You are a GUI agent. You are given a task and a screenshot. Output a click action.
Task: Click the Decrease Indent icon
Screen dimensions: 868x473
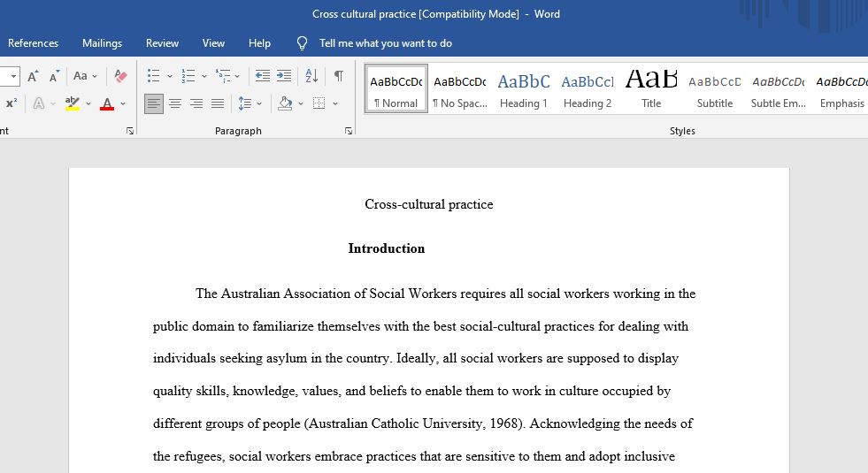263,76
